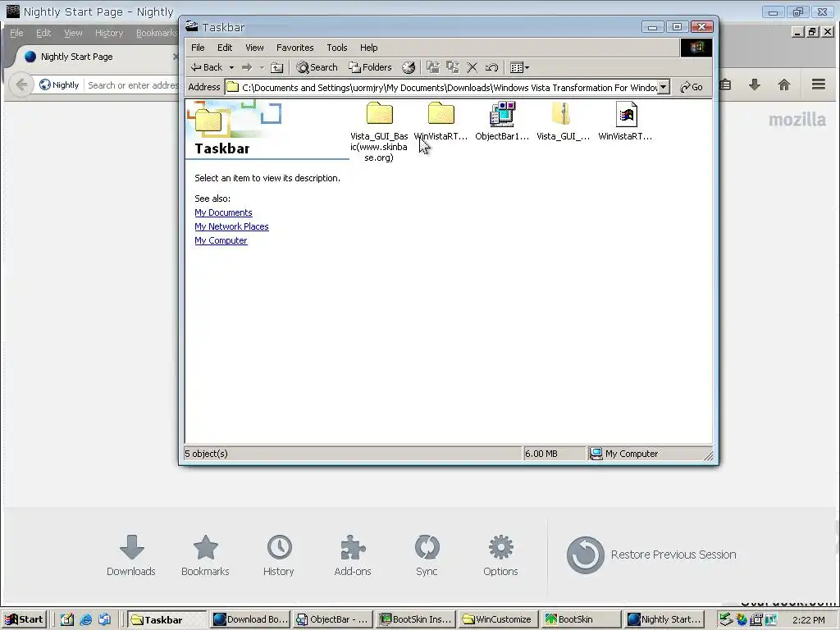This screenshot has height=630, width=840.
Task: Click the Go button next to address
Action: [x=691, y=87]
